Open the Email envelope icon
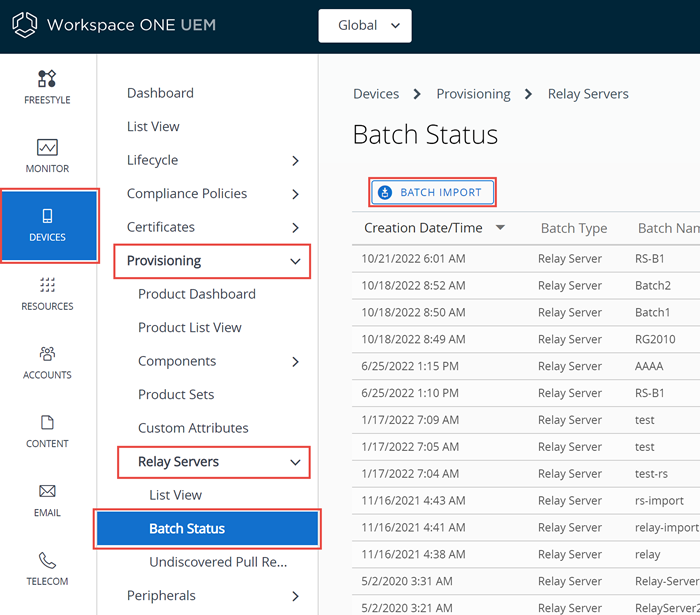Image resolution: width=700 pixels, height=615 pixels. pos(47,491)
